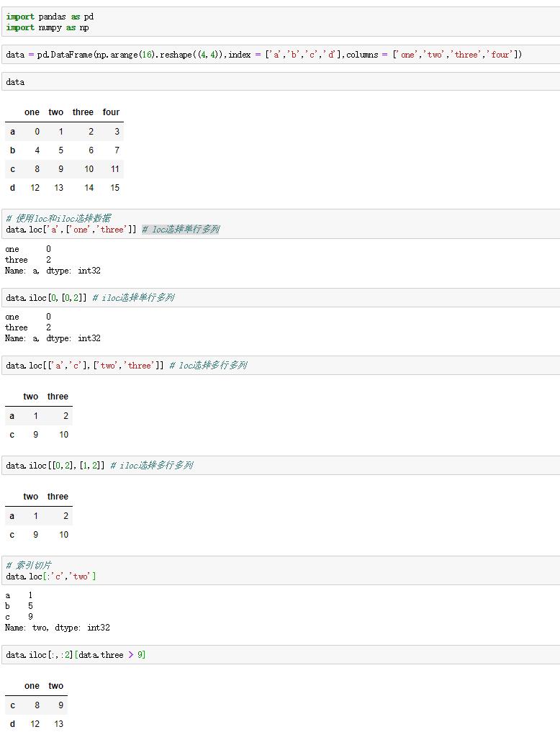Click the import pandas code cell
560x732 pixels.
click(x=281, y=22)
